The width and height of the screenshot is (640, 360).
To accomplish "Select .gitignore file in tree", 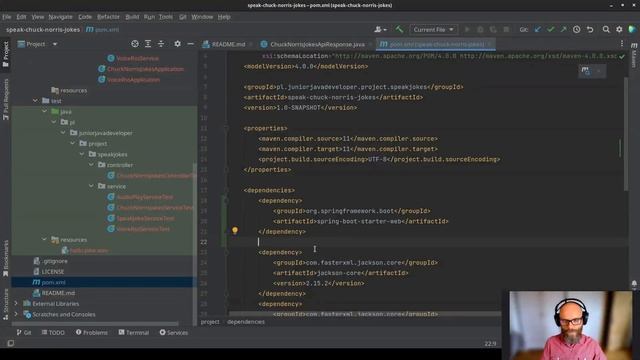I will pyautogui.click(x=54, y=261).
